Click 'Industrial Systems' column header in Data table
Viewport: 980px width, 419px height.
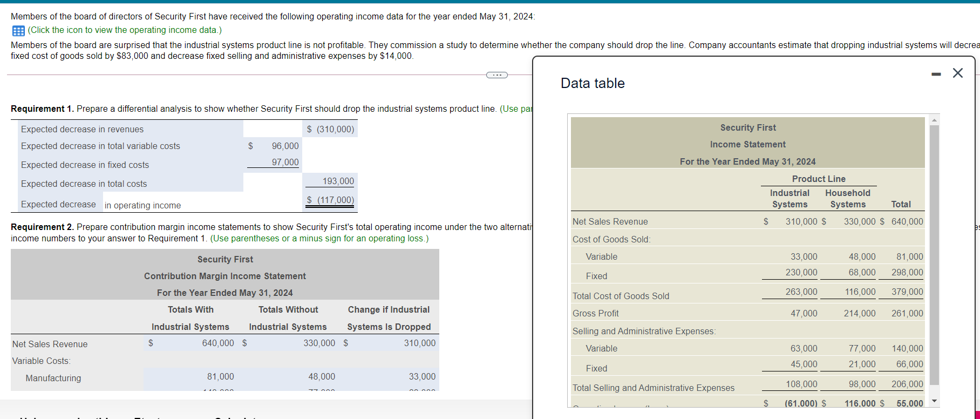[x=790, y=199]
